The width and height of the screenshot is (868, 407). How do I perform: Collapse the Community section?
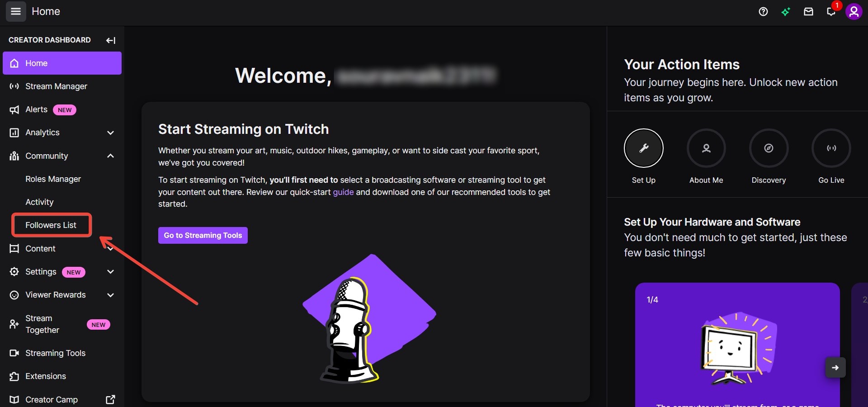110,156
